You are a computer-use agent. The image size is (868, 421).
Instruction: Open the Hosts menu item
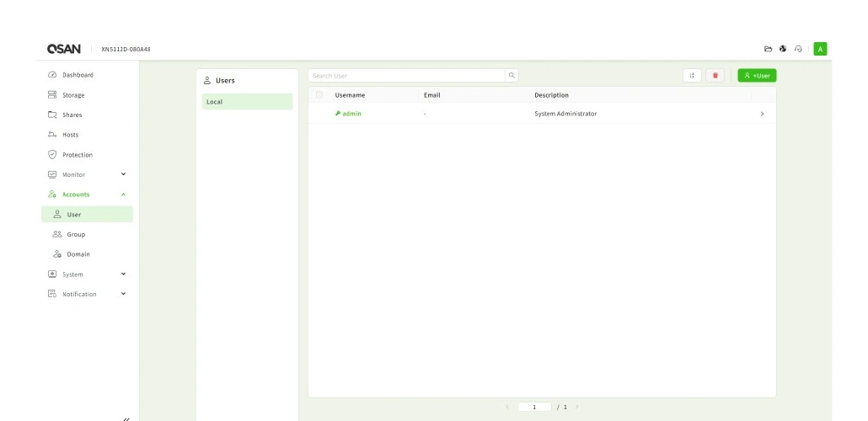87,135
